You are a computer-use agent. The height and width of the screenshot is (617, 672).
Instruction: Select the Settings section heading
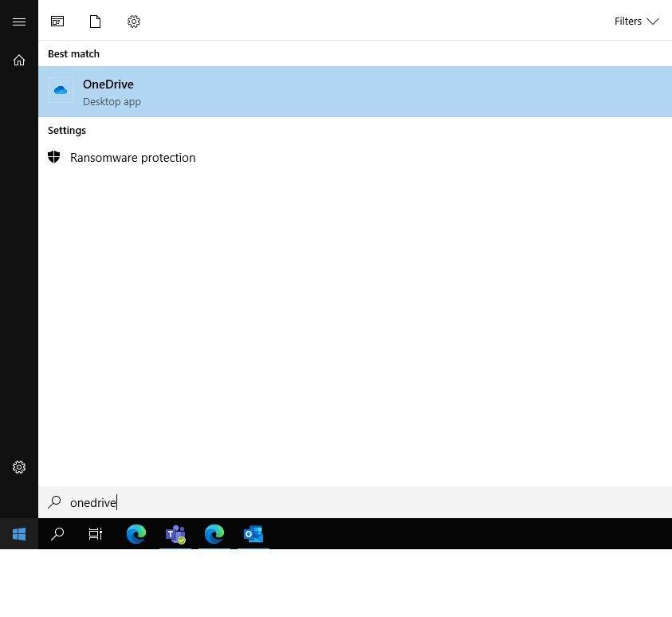(x=67, y=130)
